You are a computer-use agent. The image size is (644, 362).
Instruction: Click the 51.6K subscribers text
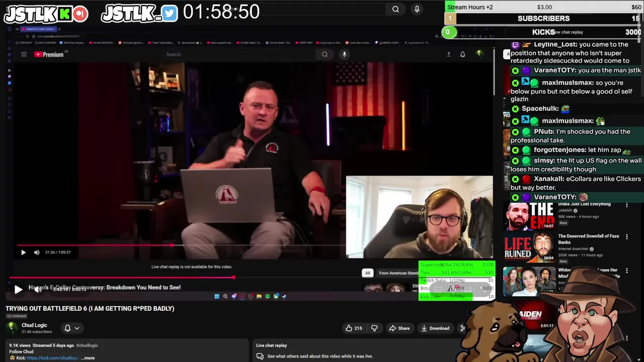(x=37, y=332)
